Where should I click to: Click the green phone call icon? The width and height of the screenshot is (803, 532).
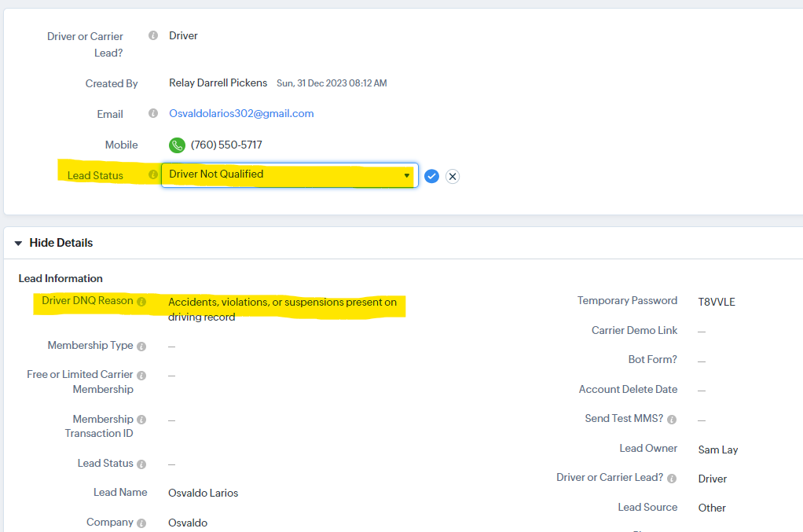[177, 145]
